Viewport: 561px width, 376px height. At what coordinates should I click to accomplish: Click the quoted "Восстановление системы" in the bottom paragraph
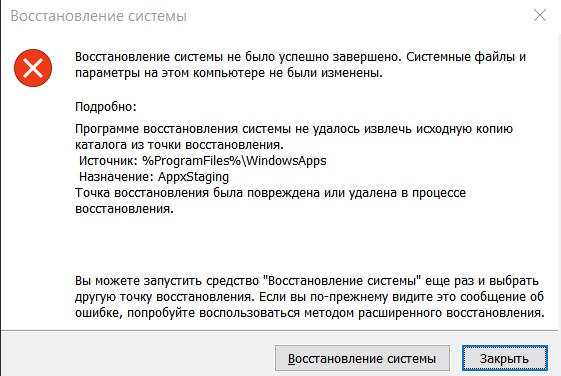point(342,281)
